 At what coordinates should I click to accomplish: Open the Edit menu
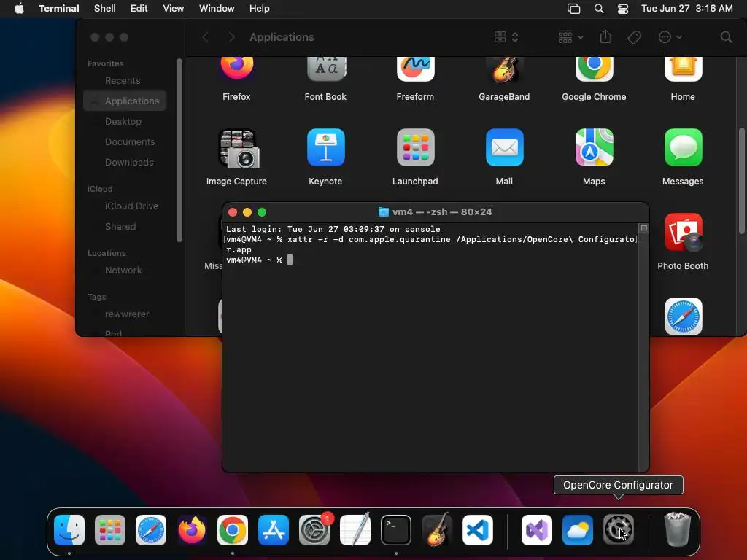click(139, 9)
